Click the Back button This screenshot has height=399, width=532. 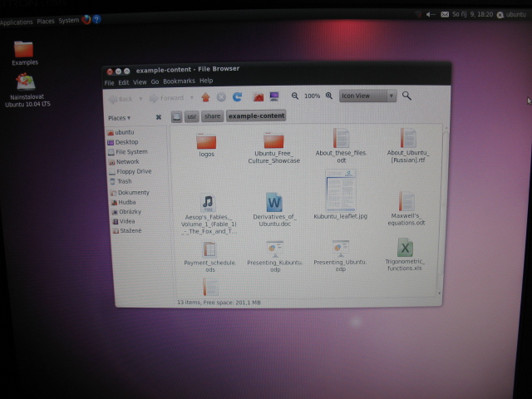(x=121, y=99)
